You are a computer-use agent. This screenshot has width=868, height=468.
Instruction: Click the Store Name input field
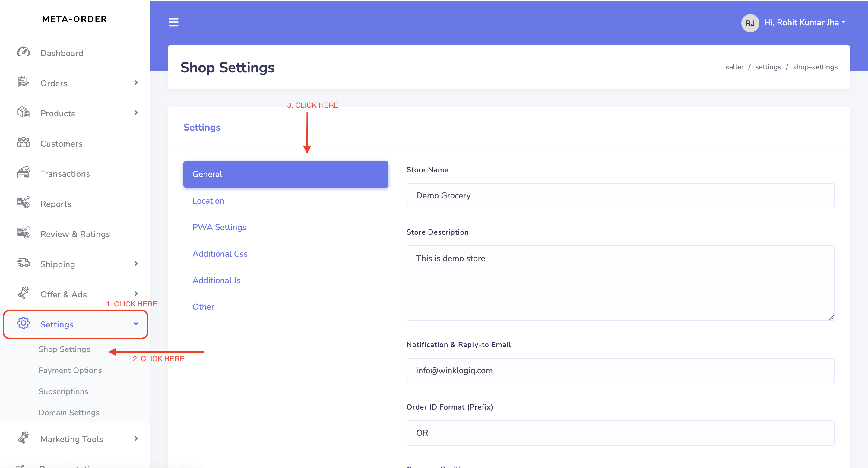[x=620, y=196]
